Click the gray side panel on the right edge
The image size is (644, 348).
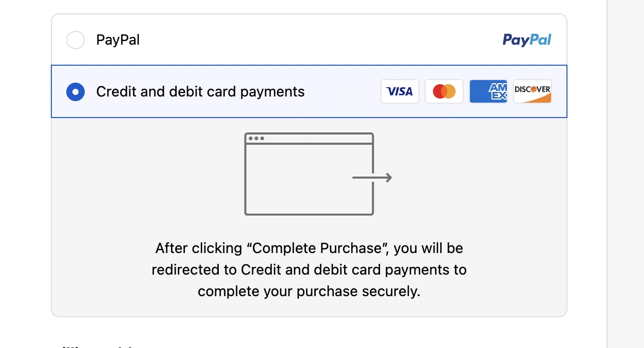(x=626, y=175)
